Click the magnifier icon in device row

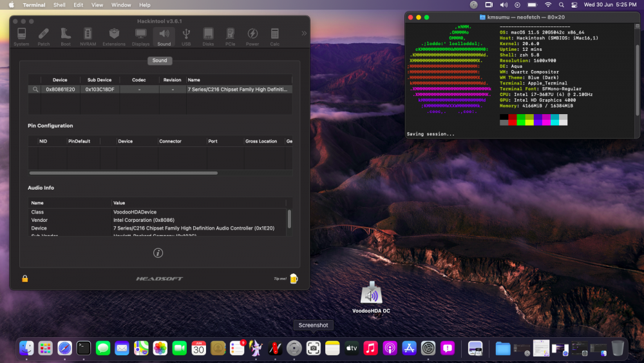click(x=35, y=89)
